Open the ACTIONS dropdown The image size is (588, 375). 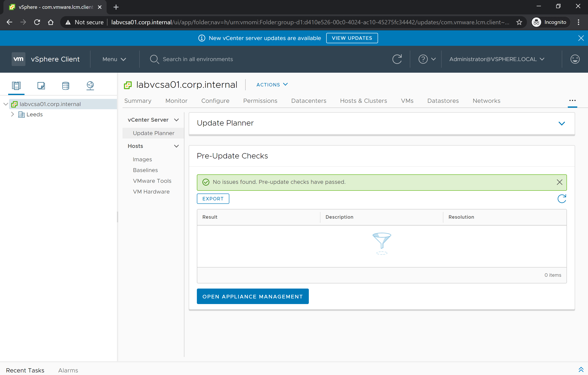272,85
